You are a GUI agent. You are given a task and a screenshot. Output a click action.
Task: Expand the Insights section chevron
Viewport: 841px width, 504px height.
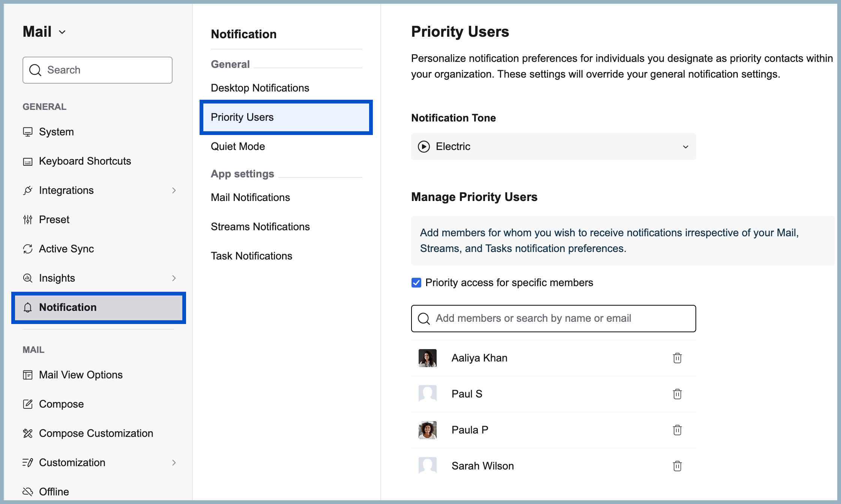pyautogui.click(x=174, y=278)
